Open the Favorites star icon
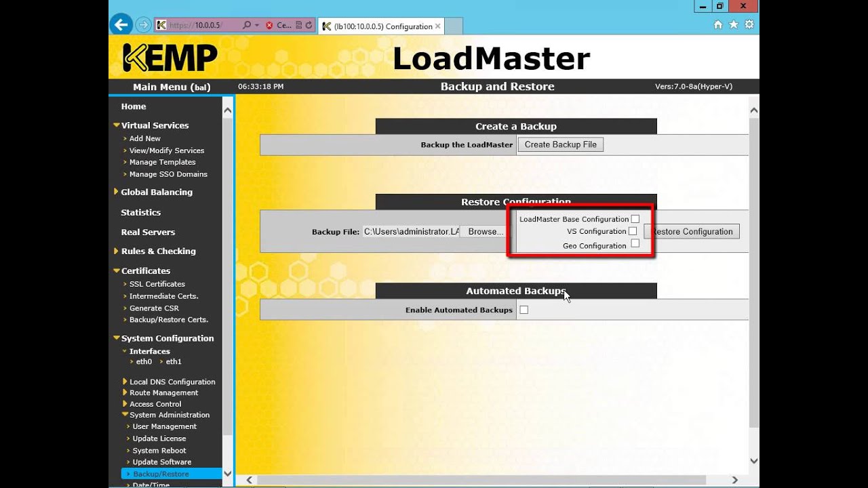This screenshot has width=868, height=488. [734, 24]
